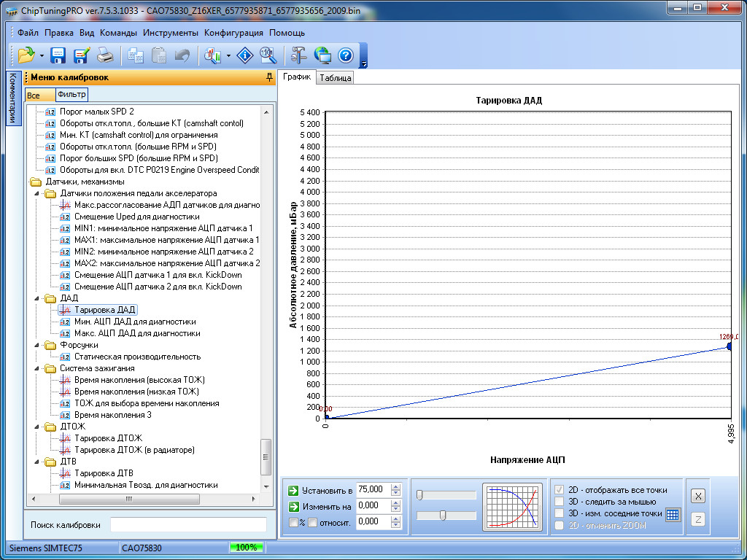Click the globe and monitor icon
Viewport: 747px width, 560px height.
tap(322, 55)
